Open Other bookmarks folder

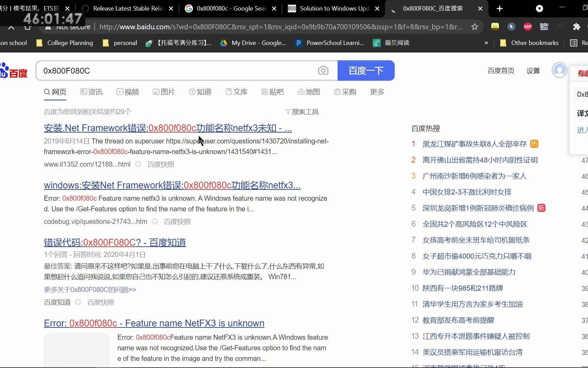pos(529,43)
